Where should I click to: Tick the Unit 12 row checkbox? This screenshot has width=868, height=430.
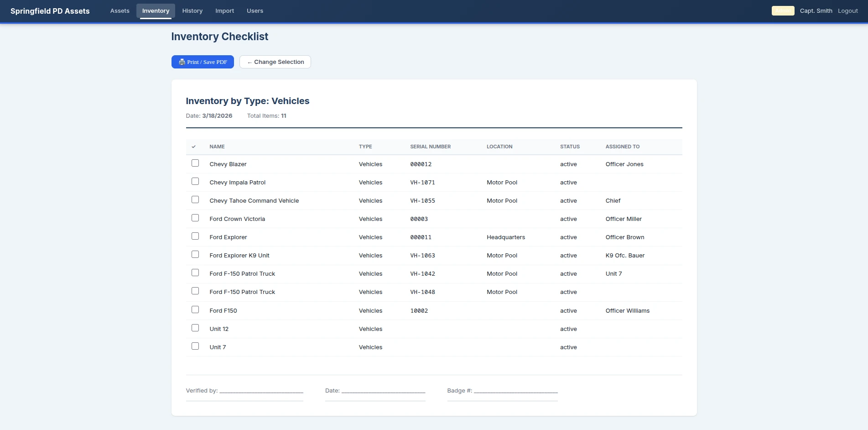tap(195, 328)
